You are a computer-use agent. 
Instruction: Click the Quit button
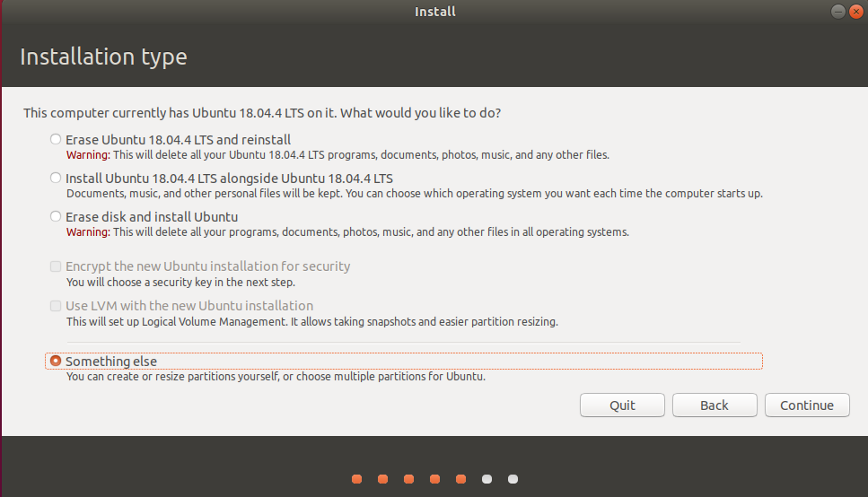(622, 405)
